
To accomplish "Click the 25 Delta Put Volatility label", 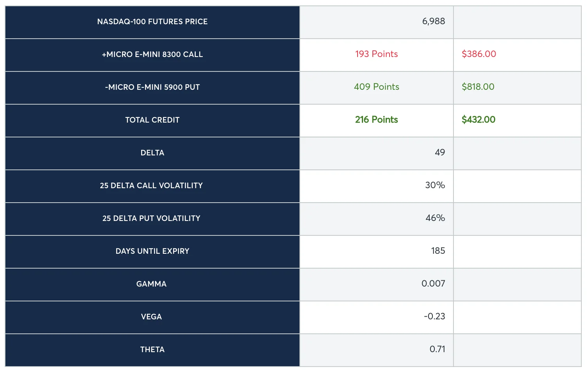I will pyautogui.click(x=151, y=219).
